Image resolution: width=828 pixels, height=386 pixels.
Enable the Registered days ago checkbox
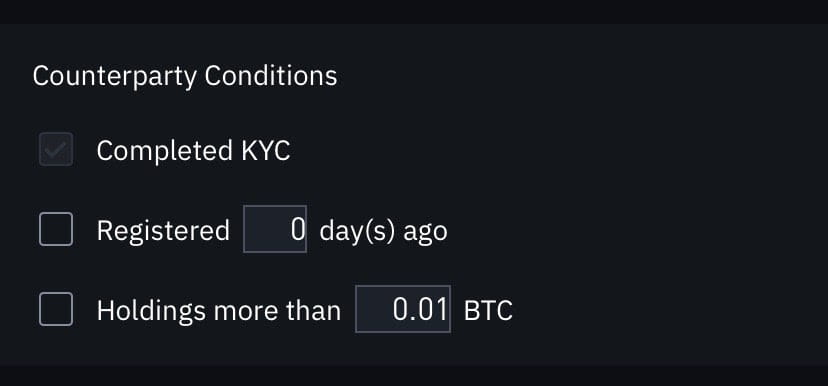[x=56, y=229]
